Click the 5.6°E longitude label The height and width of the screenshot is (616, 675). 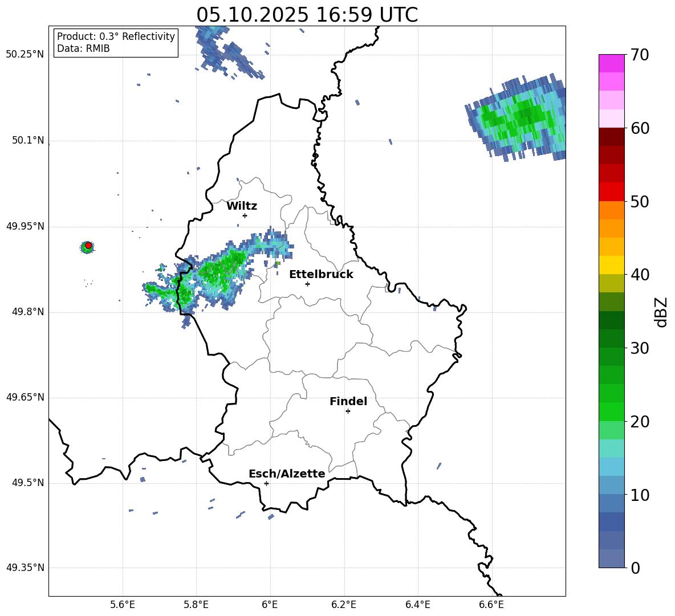[123, 605]
